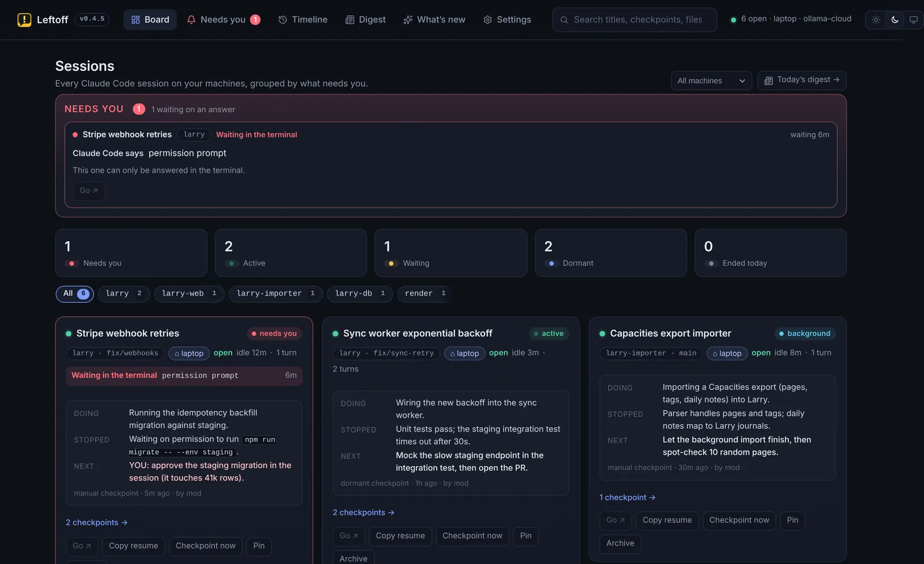Open the Digest tab

pos(366,20)
